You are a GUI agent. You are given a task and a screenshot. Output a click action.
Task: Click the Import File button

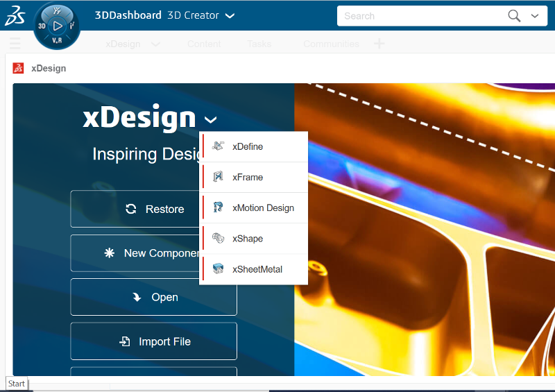153,341
